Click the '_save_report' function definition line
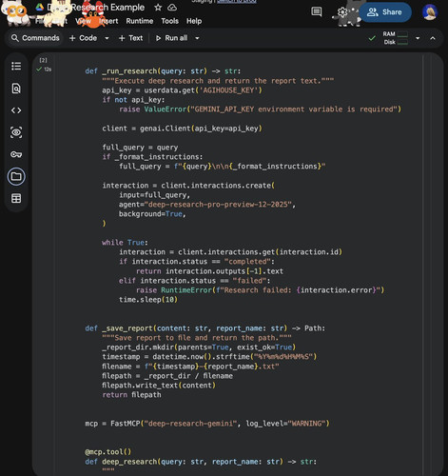 pos(205,328)
